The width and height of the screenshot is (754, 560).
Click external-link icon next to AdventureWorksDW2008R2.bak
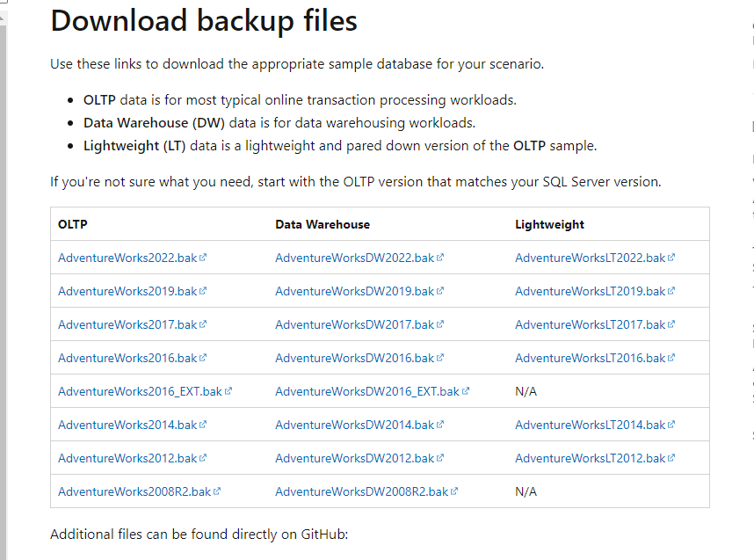pyautogui.click(x=454, y=491)
